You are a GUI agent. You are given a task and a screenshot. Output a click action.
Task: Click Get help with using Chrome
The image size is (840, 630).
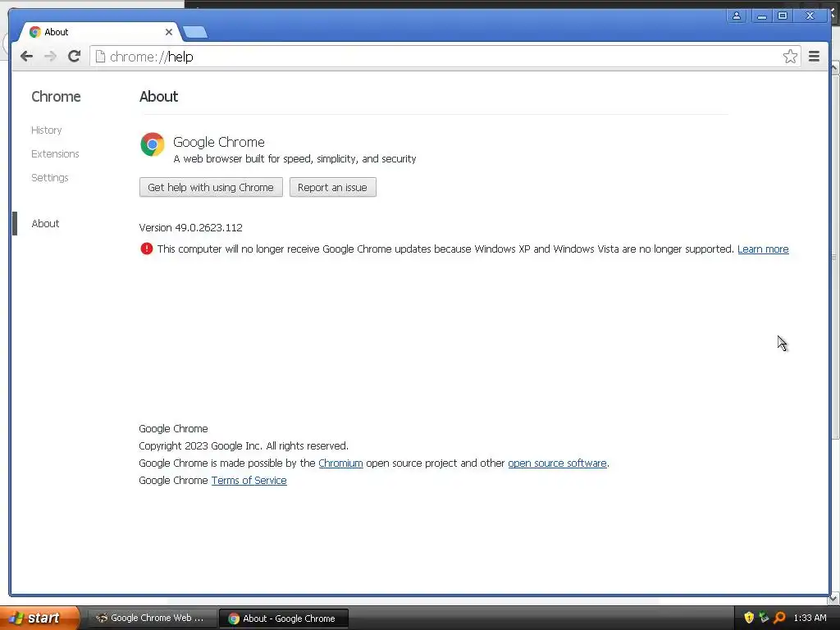pyautogui.click(x=211, y=187)
